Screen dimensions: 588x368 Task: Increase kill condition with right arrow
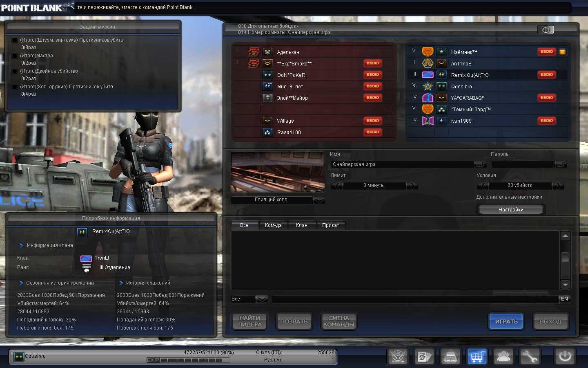coord(558,186)
